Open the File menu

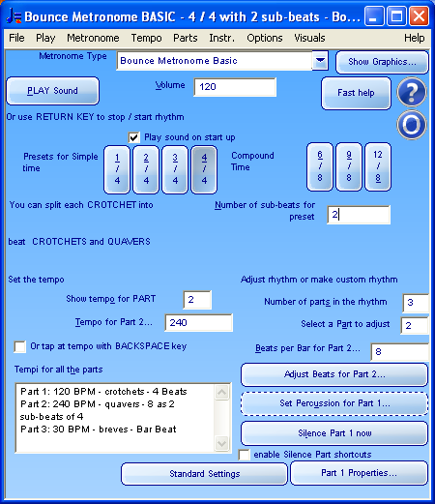(x=16, y=38)
